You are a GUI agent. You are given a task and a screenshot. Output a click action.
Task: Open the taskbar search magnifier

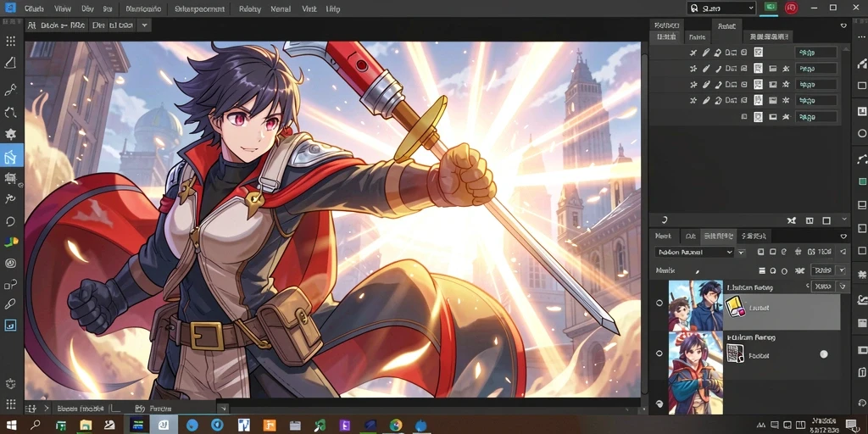point(36,426)
